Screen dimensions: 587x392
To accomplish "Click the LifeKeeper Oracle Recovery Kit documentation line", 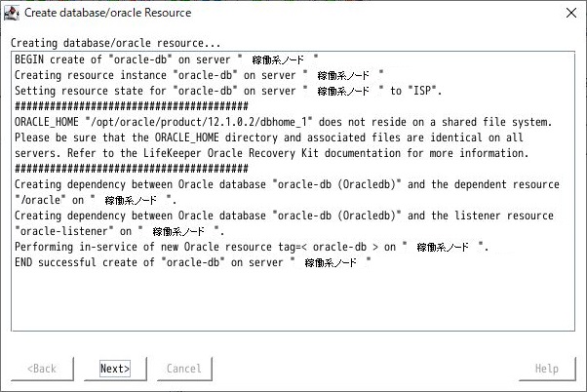I will coord(272,153).
